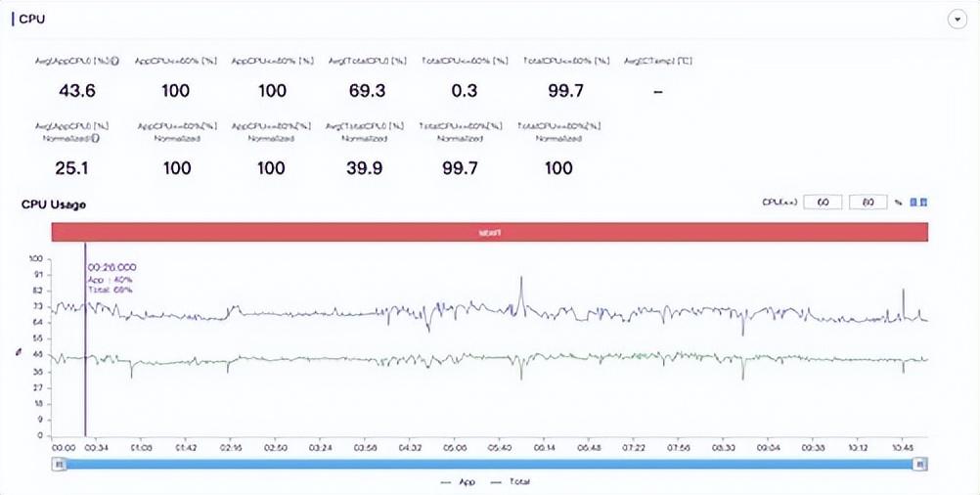The width and height of the screenshot is (980, 495).
Task: Click the Avg(TotalCPU) value 69.3
Action: coord(365,90)
